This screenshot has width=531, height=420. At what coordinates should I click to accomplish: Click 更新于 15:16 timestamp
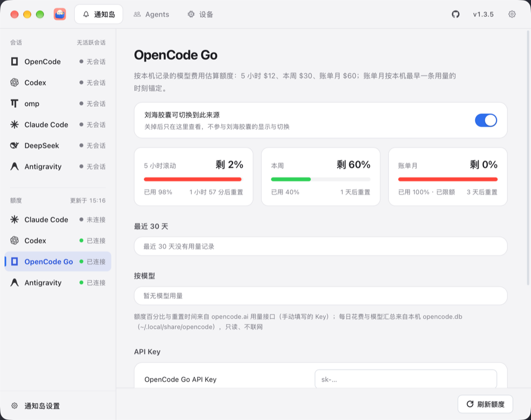pos(88,201)
